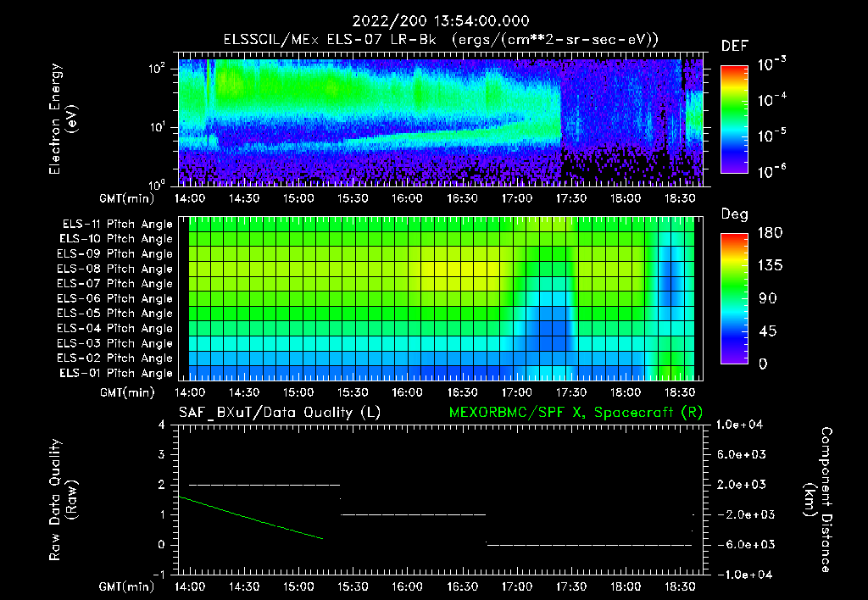Click the Component Distance (km) axis title
This screenshot has width=868, height=600.
[x=818, y=500]
